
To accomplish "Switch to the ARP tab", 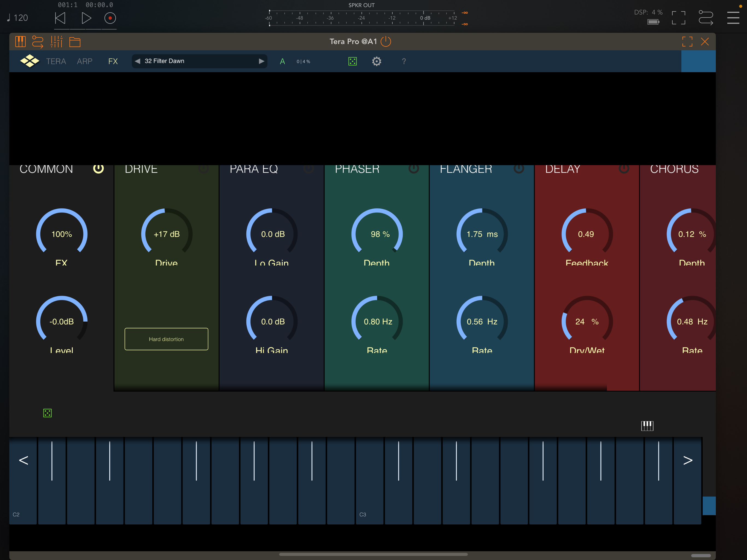I will [84, 61].
